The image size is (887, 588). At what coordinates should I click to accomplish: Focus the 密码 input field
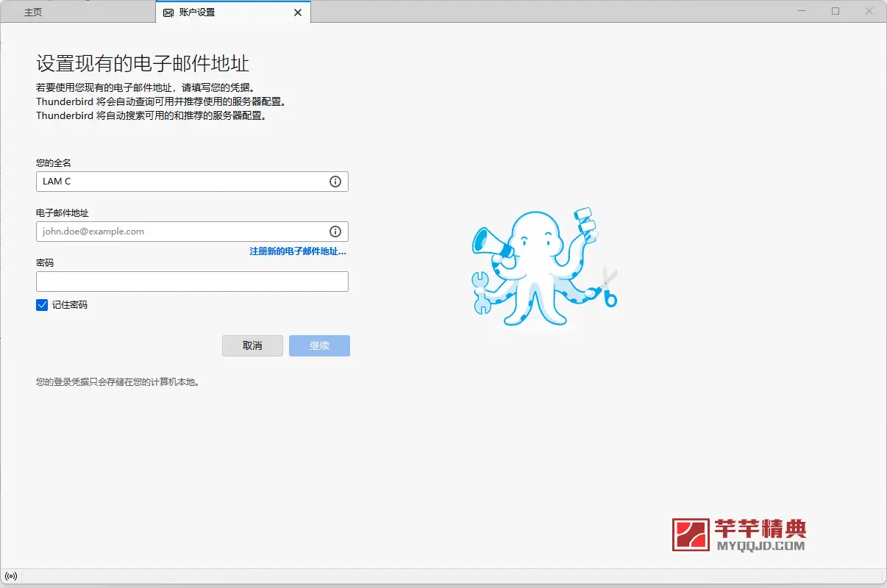coord(192,282)
